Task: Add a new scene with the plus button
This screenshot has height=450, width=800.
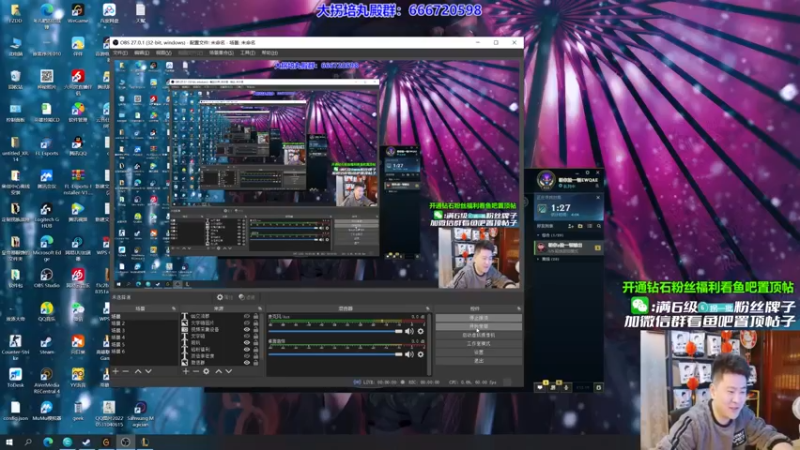Action: [116, 371]
